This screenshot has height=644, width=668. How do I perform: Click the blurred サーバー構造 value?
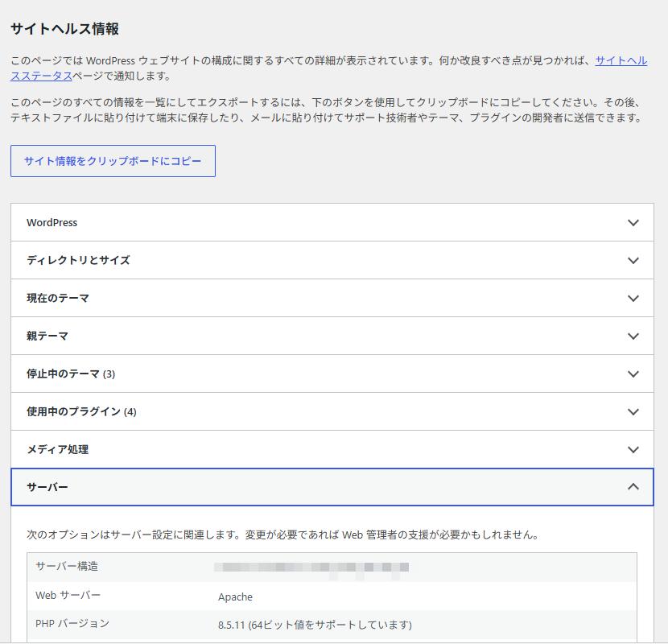pos(311,568)
